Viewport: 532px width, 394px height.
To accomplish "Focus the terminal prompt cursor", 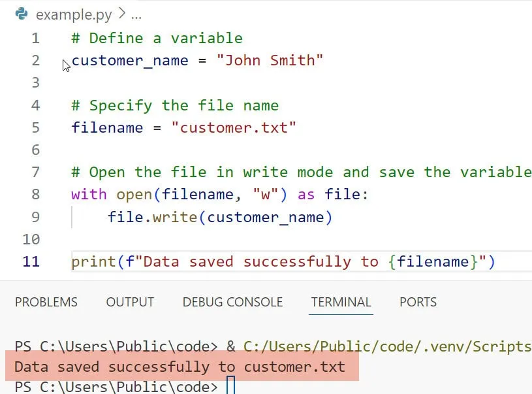I will click(230, 386).
